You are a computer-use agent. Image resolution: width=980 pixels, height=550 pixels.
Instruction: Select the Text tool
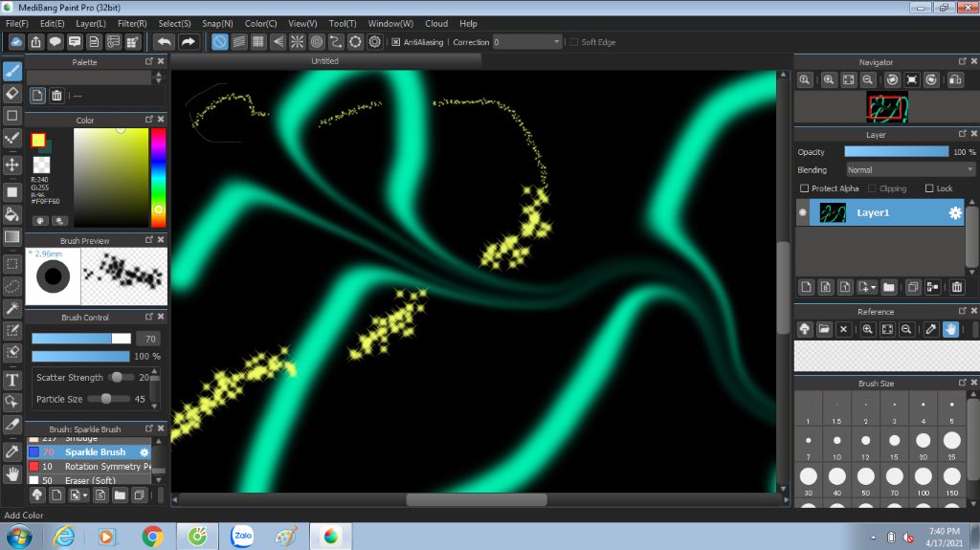(x=11, y=380)
